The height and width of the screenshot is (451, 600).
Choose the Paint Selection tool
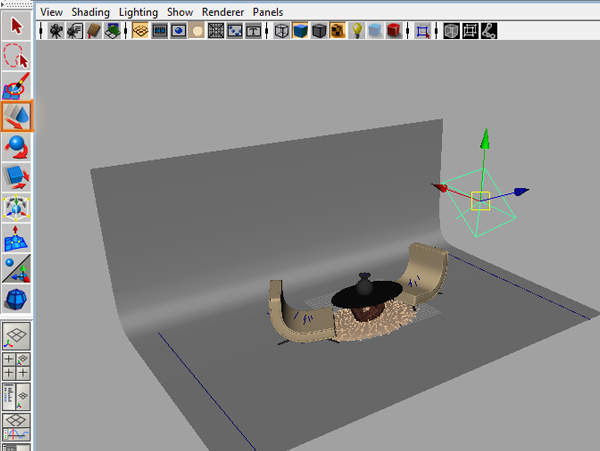(x=16, y=86)
